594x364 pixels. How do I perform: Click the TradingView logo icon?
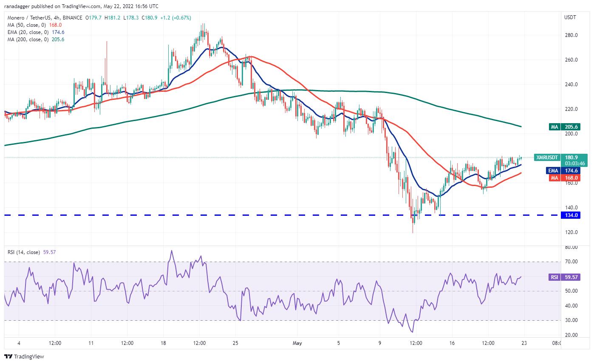[x=8, y=356]
